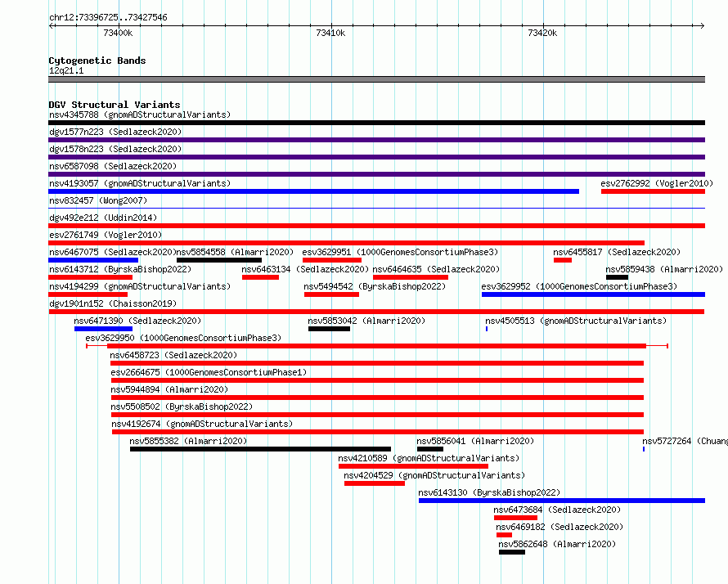Viewport: 728px width, 584px height.
Task: Open nsv5856041 Almarri2020 variant
Action: [x=430, y=449]
